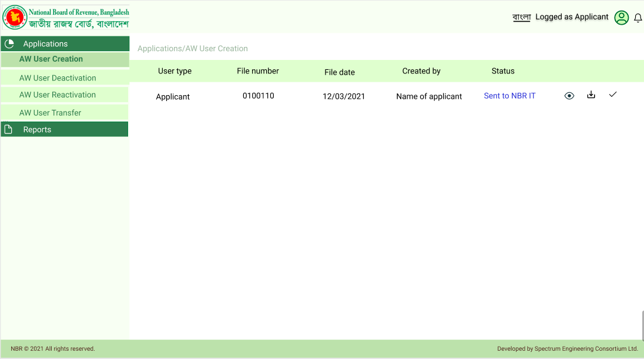The width and height of the screenshot is (644, 359).
Task: Click the National Board of Revenue logo
Action: [x=15, y=18]
